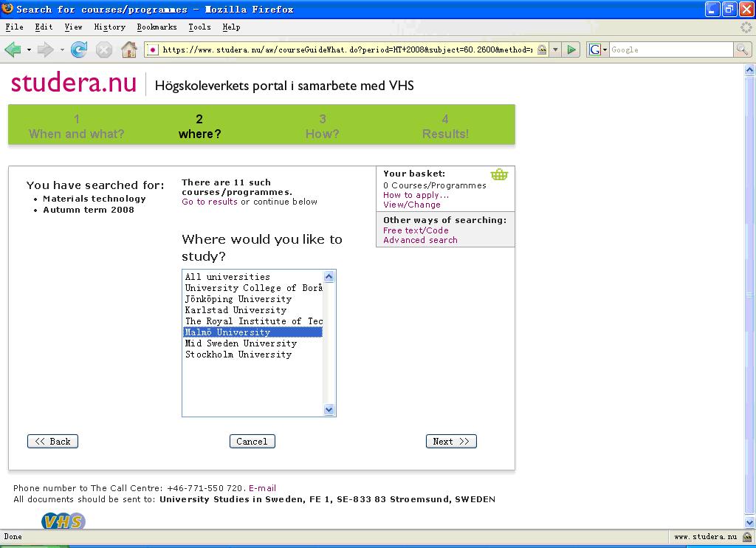756x548 pixels.
Task: Open the Advanced search link
Action: [420, 240]
